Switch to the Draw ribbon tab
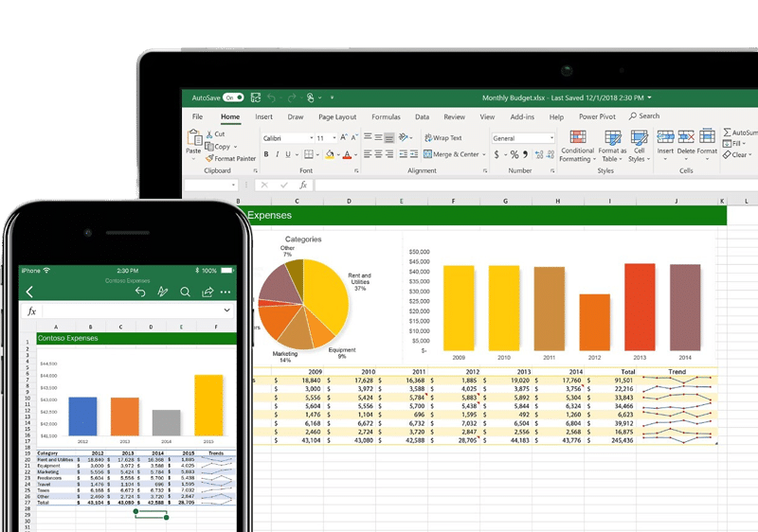758x532 pixels. click(x=296, y=116)
